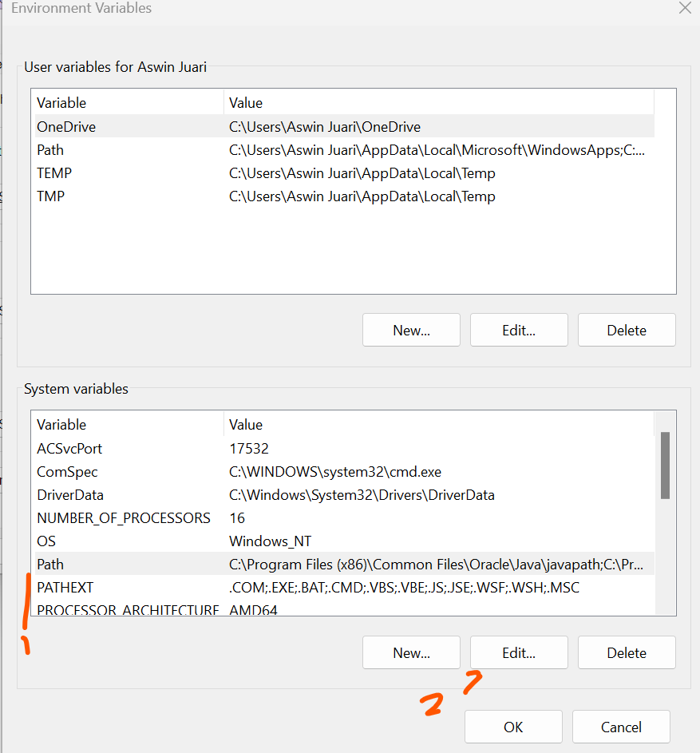Click New button under System variables
The width and height of the screenshot is (700, 753).
[x=411, y=652]
